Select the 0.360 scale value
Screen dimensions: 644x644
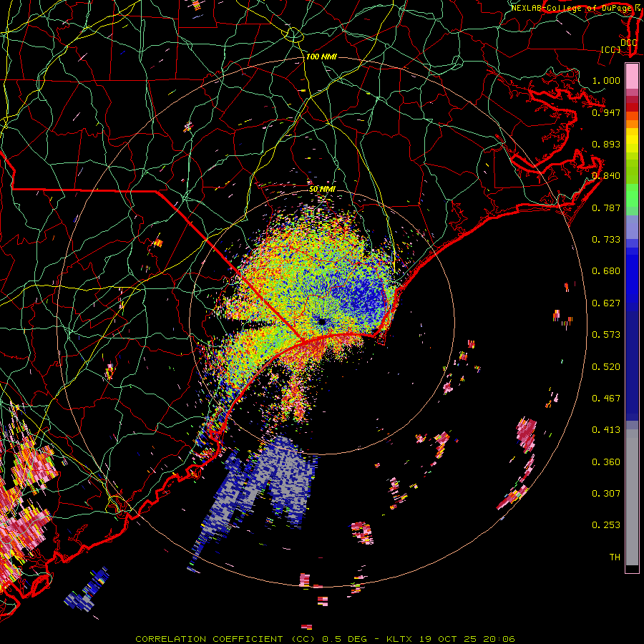tap(606, 462)
